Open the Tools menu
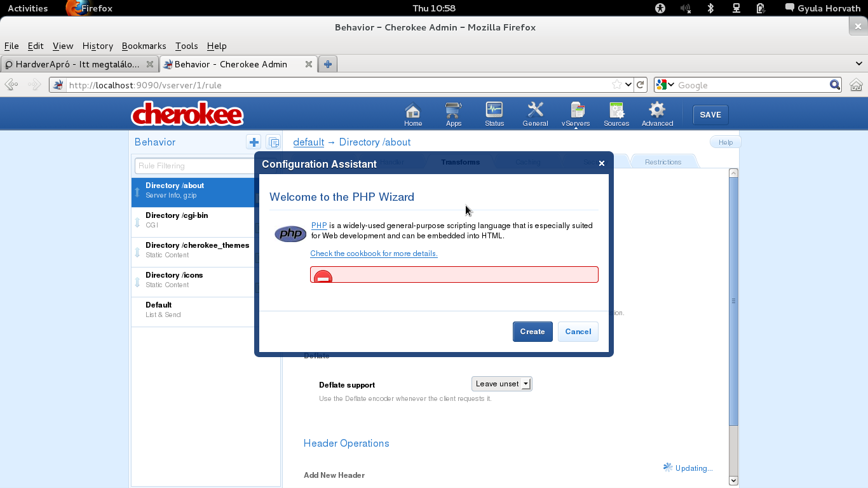Image resolution: width=868 pixels, height=488 pixels. pyautogui.click(x=187, y=46)
